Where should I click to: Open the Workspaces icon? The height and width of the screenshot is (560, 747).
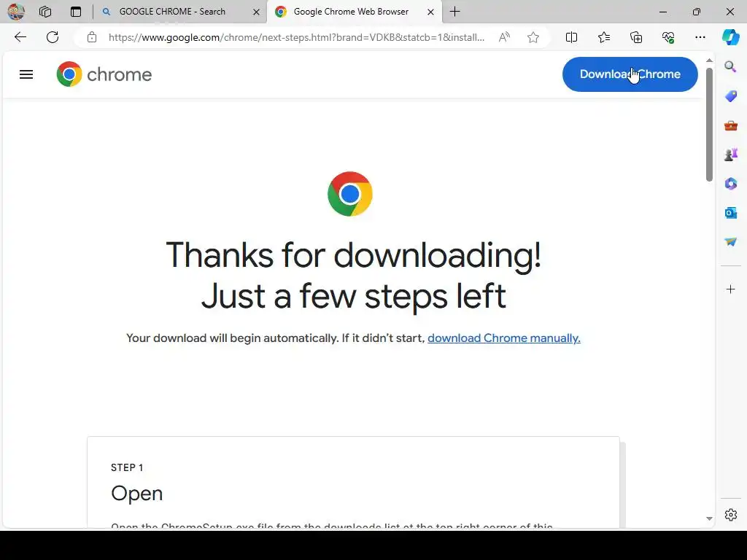45,12
